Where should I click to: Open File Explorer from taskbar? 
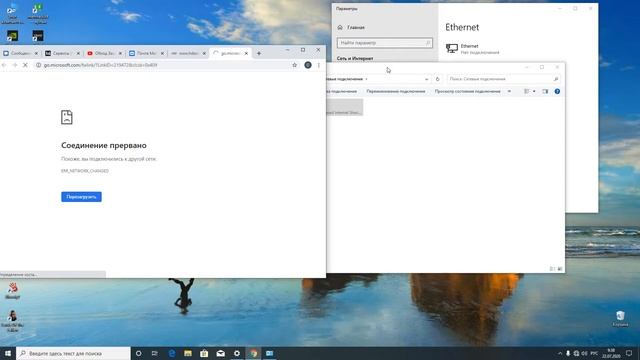(x=188, y=353)
